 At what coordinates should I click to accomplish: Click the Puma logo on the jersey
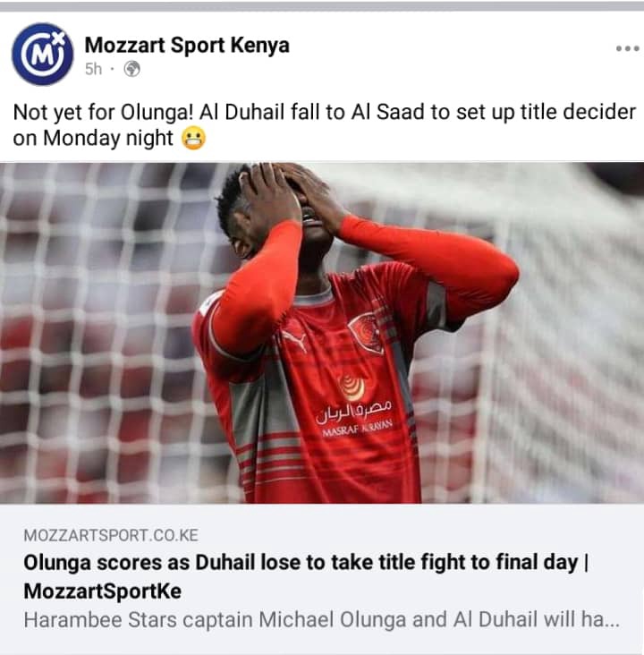pyautogui.click(x=295, y=340)
